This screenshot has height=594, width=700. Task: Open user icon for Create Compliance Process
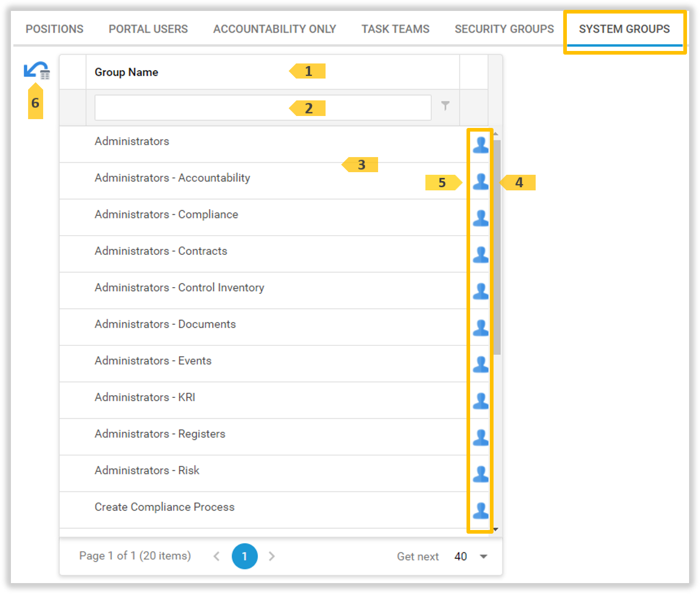pyautogui.click(x=480, y=510)
